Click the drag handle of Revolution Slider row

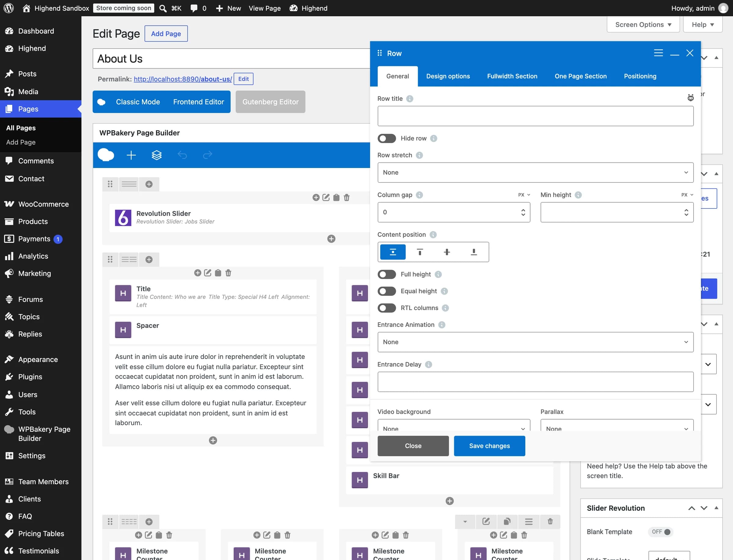coord(110,184)
